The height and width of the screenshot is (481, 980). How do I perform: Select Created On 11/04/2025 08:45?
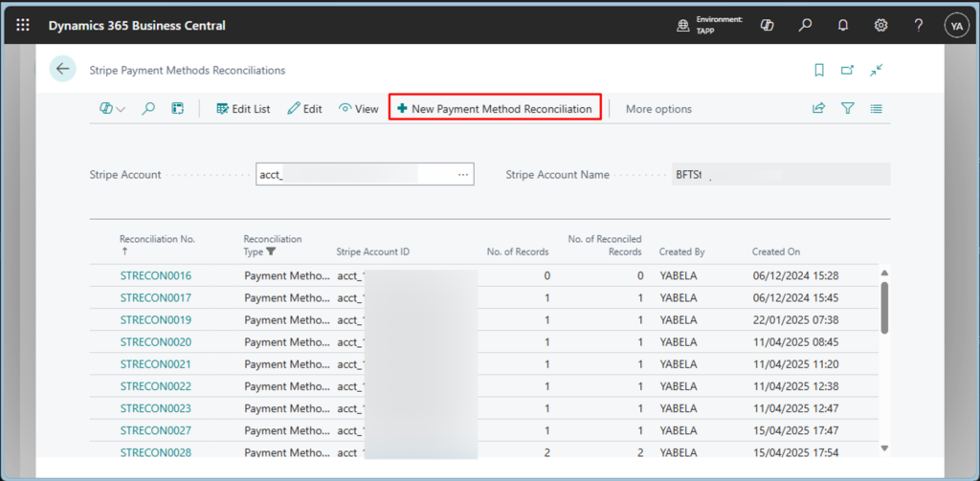coord(796,342)
